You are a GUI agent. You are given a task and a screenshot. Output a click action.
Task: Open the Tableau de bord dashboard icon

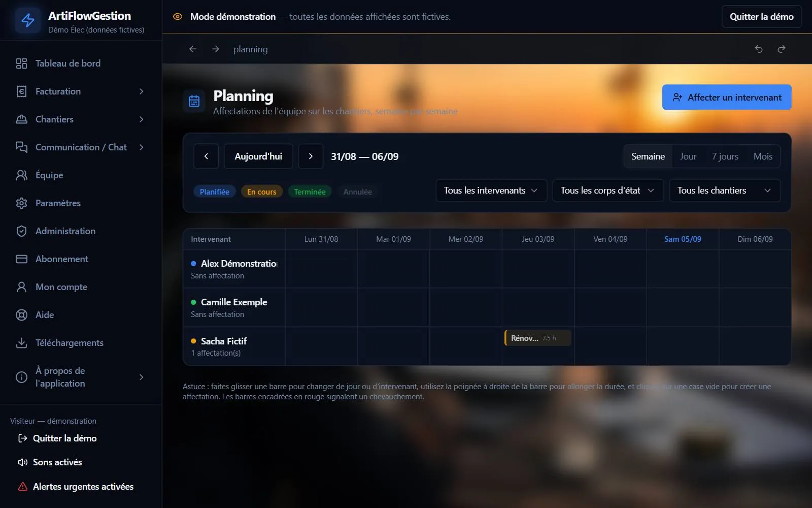tap(21, 63)
